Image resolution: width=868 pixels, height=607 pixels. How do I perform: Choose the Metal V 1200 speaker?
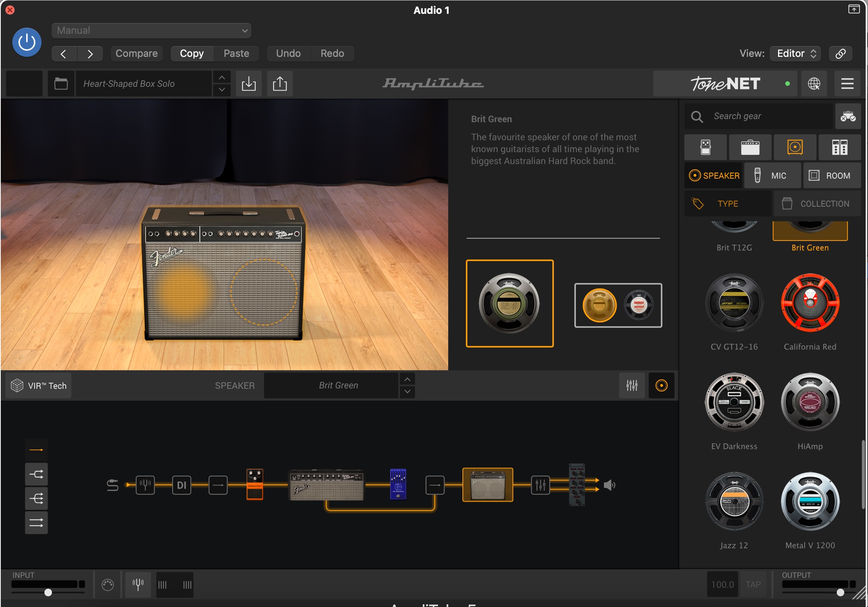(x=810, y=510)
